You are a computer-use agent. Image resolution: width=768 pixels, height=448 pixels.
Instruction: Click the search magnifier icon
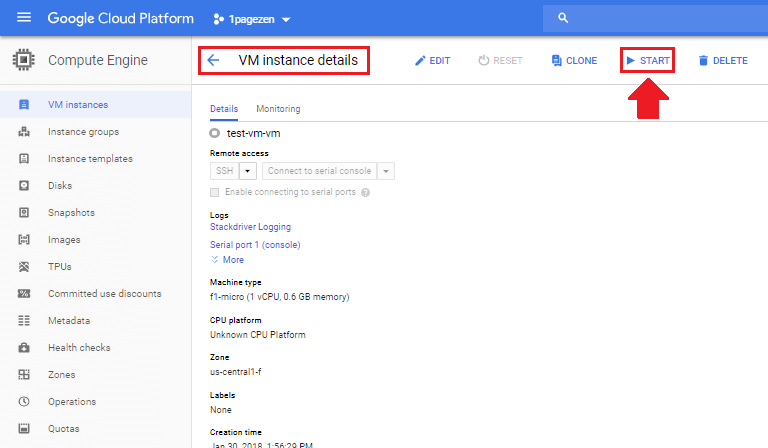click(563, 18)
